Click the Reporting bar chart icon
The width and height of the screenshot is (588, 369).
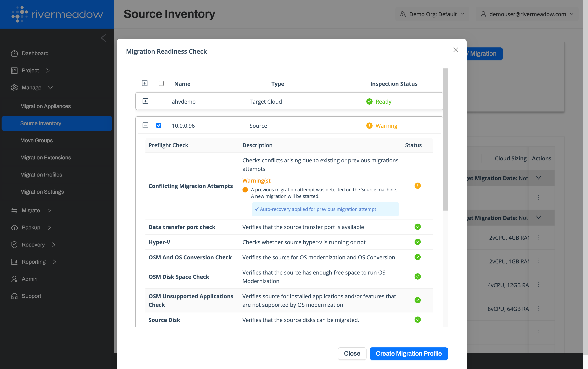[14, 262]
